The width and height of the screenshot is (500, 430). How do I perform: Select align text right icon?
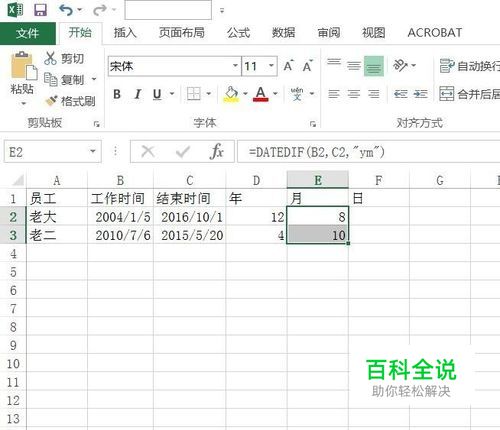click(374, 94)
